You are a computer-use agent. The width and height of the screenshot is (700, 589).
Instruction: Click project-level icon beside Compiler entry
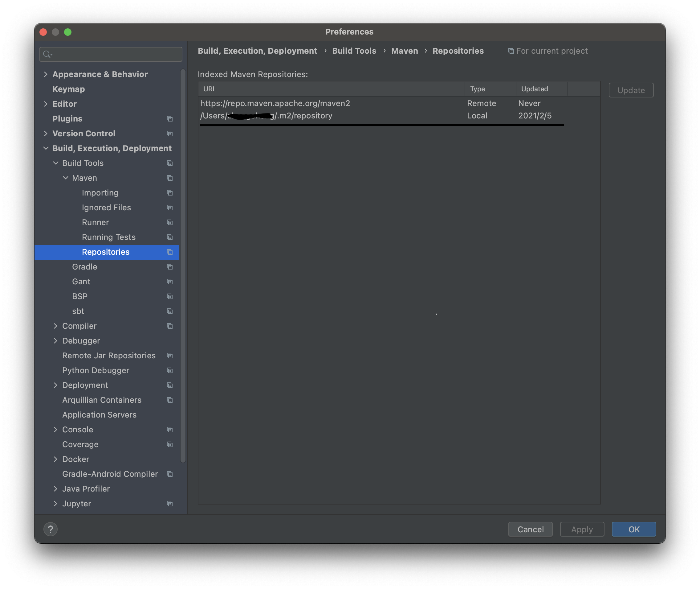tap(169, 326)
